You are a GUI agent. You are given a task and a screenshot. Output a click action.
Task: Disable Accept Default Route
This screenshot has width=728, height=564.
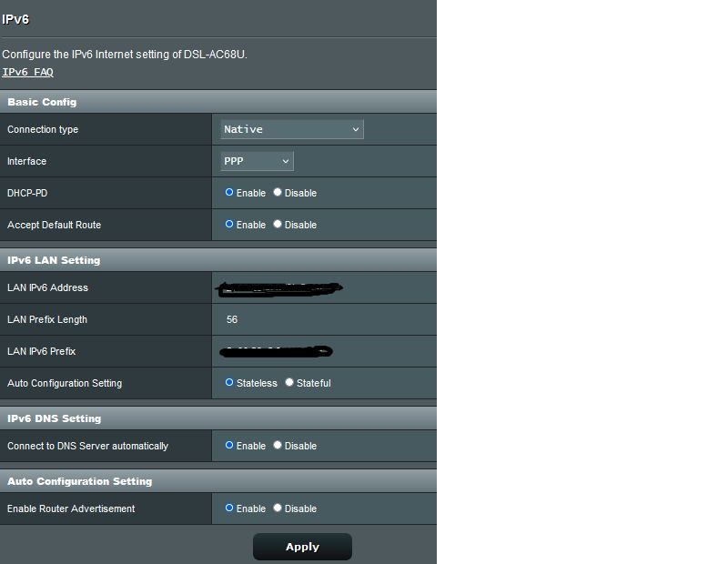[x=278, y=225]
